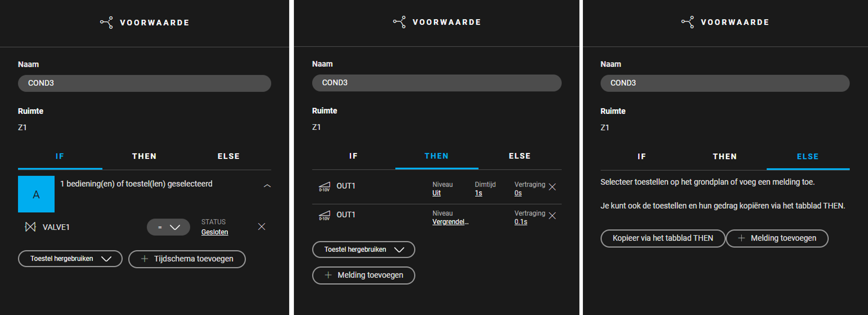
Task: Go to ELSE tab in right panel
Action: click(808, 157)
